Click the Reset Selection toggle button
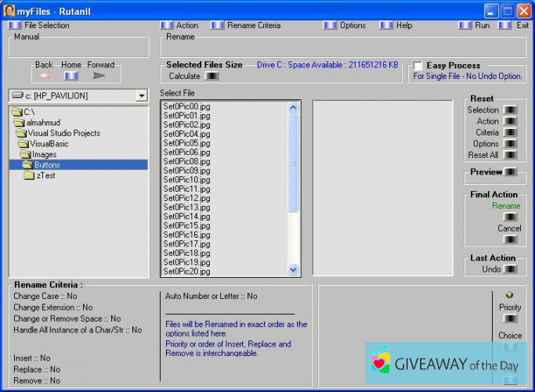Viewport: 535px width, 392px height. 511,110
